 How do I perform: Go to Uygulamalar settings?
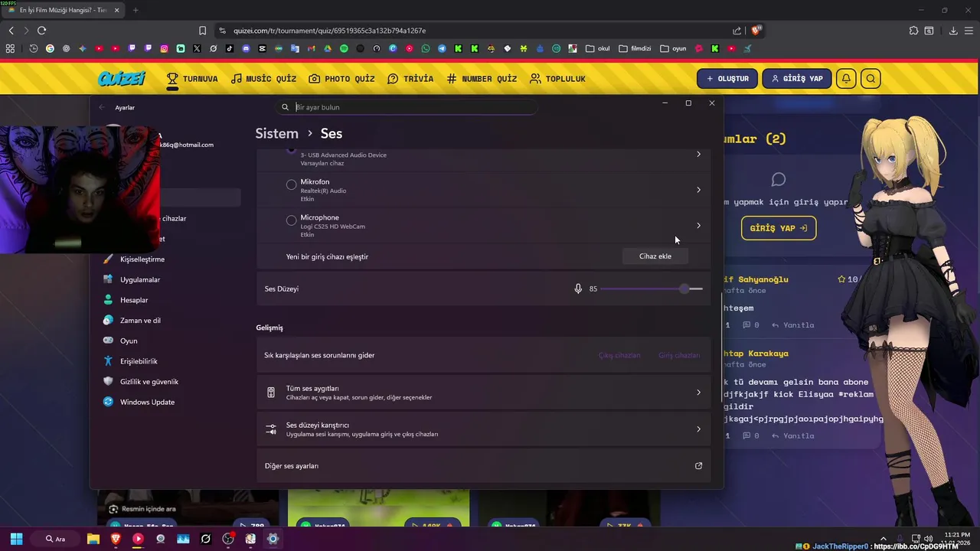pos(140,279)
